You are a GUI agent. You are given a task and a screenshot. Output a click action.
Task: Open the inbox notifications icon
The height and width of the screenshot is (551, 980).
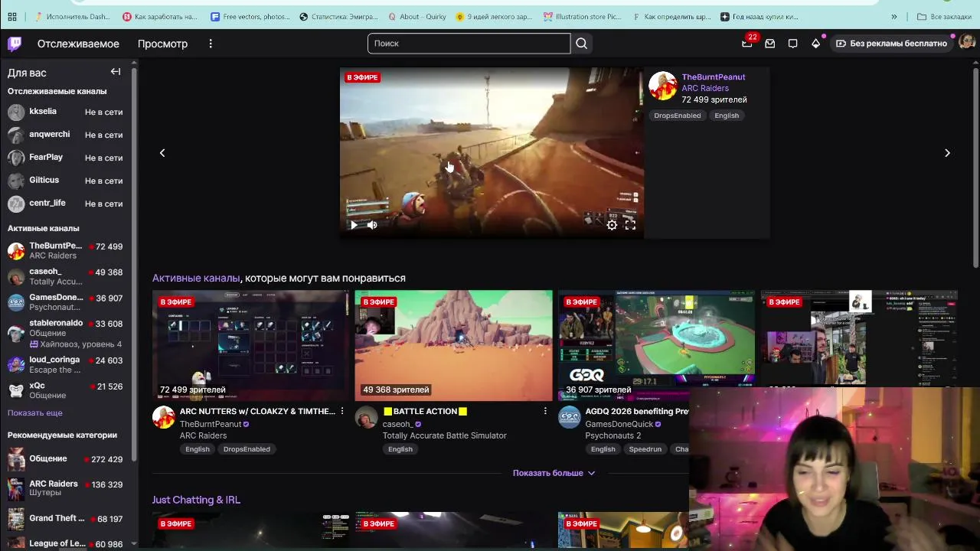(770, 44)
